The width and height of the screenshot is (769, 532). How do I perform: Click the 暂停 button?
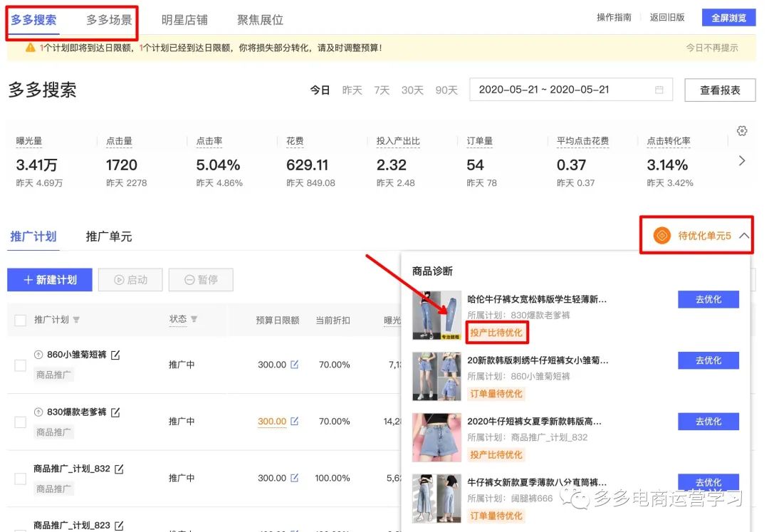click(x=201, y=279)
